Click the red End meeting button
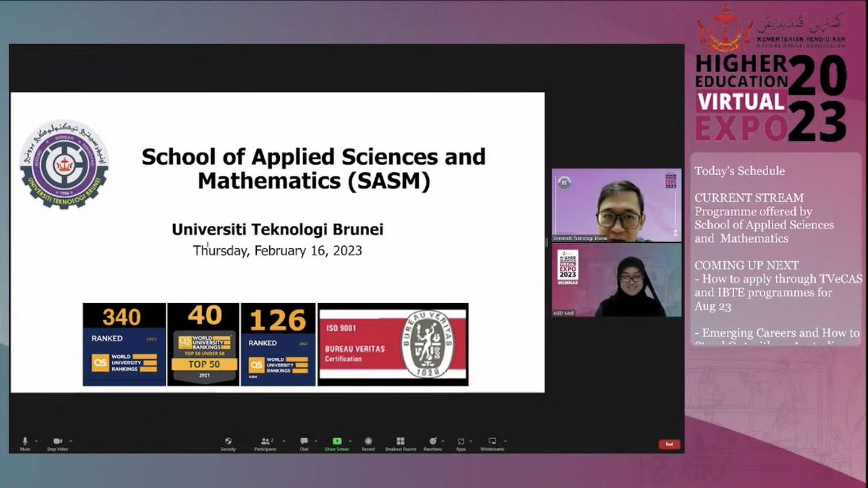The image size is (868, 488). (x=669, y=444)
